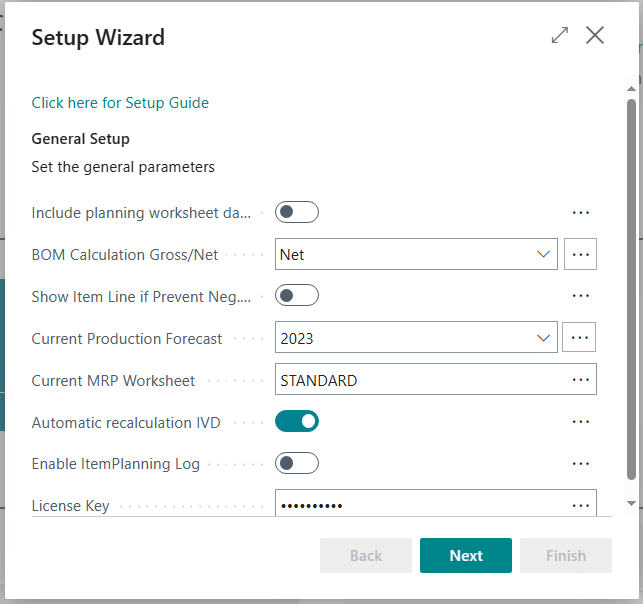The image size is (643, 604).
Task: Toggle Enable ItemPlanning Log switch on
Action: point(297,464)
